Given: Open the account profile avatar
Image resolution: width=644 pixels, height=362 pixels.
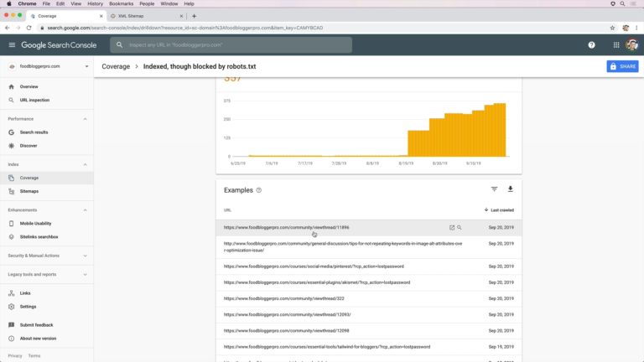Looking at the screenshot, I should [x=631, y=45].
